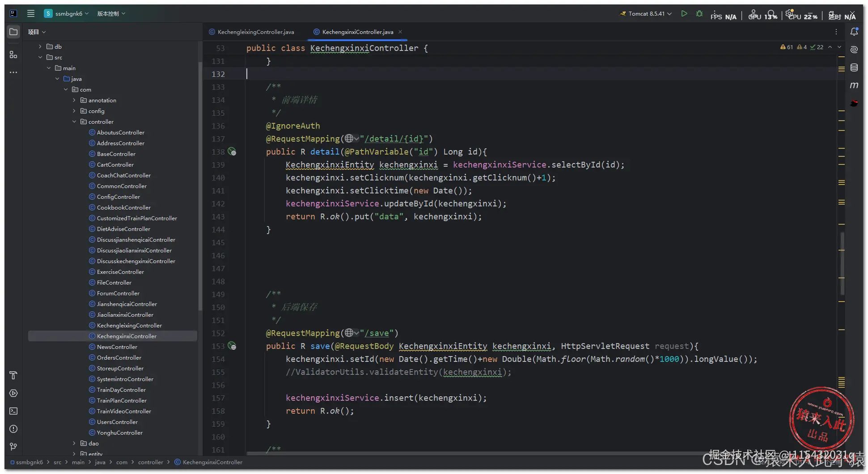This screenshot has height=474, width=868.
Task: Click the controller breadcrumb in status bar
Action: (151, 462)
